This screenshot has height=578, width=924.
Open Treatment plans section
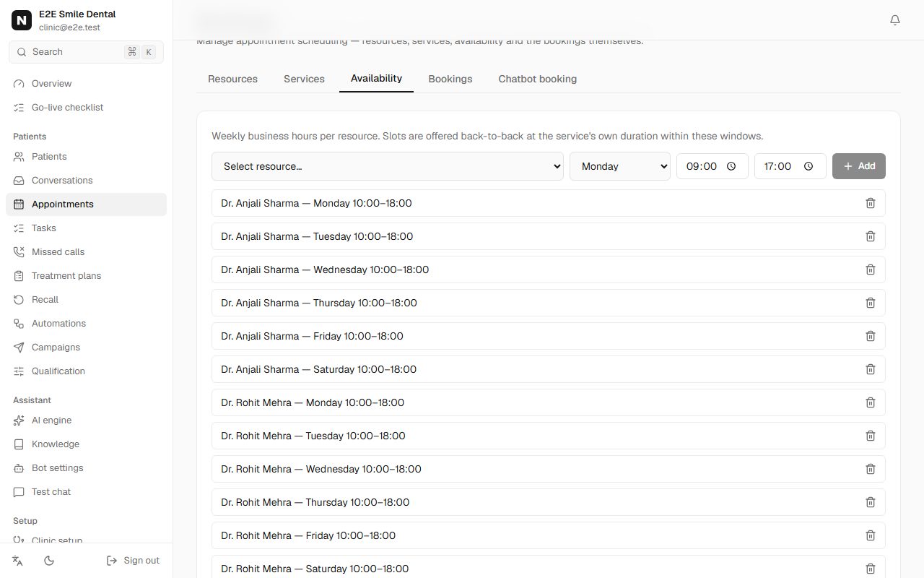tap(86, 276)
